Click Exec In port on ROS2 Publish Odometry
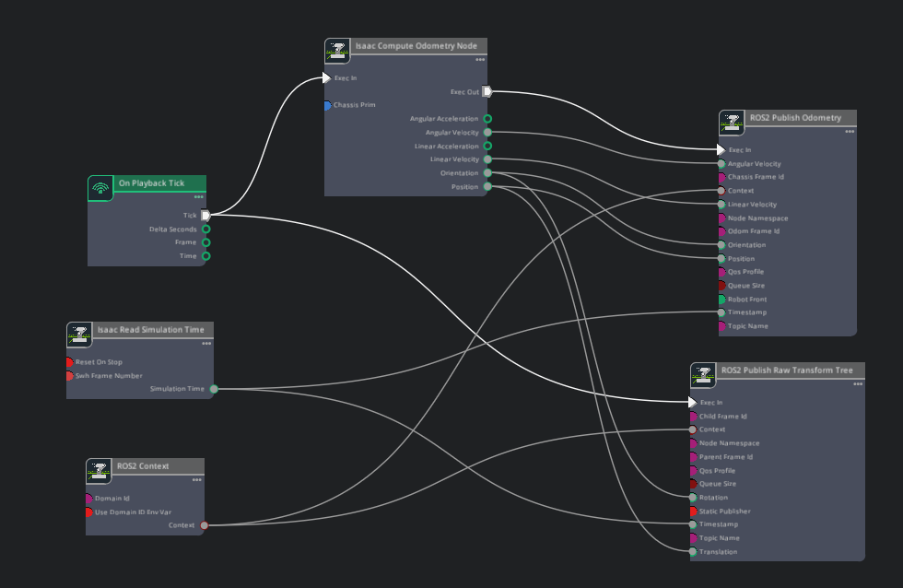This screenshot has width=903, height=588. tap(721, 149)
